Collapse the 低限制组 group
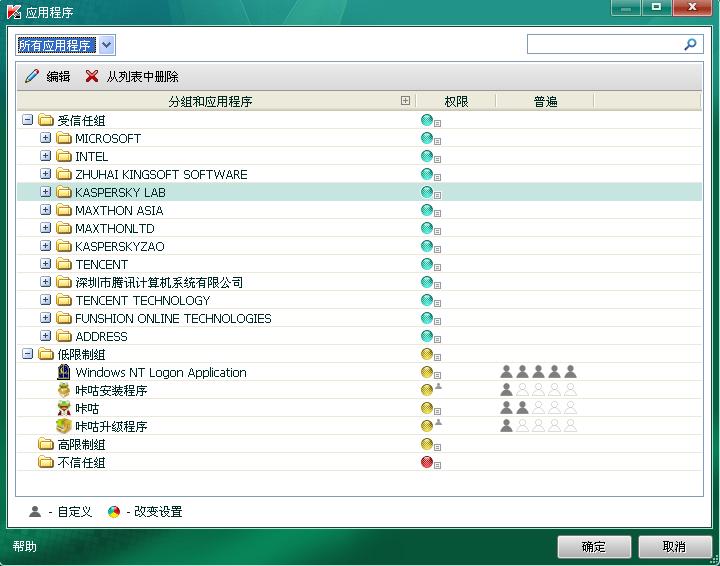Screen dimensions: 720x566 (28, 354)
